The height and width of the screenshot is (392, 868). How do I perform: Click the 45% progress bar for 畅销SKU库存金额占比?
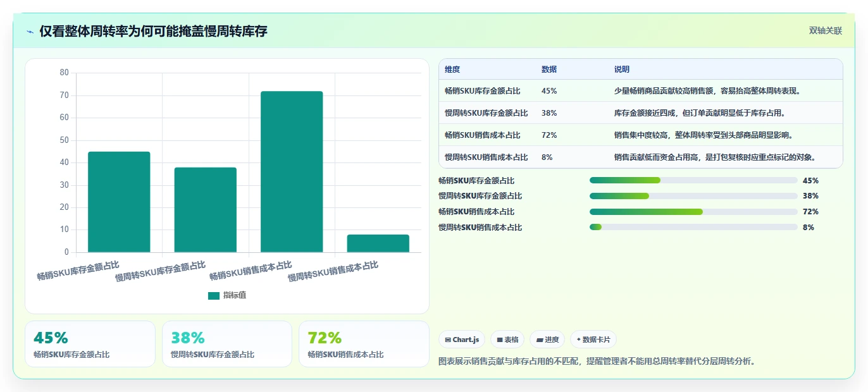693,180
